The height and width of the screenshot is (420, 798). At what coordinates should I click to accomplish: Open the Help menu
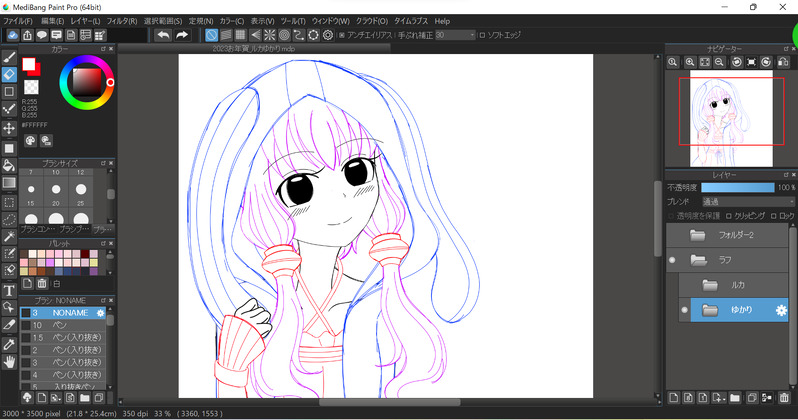tap(442, 21)
